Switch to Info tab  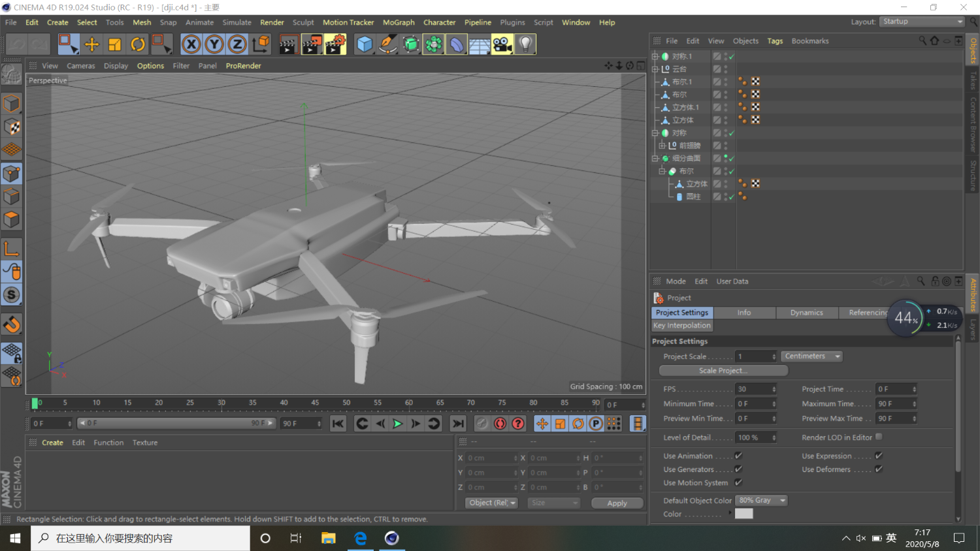[x=744, y=313]
